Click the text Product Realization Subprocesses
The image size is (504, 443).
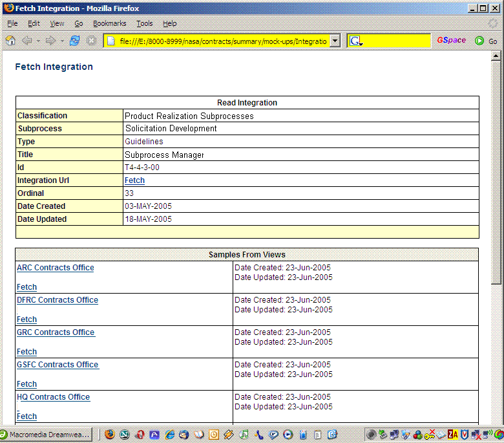tap(189, 116)
